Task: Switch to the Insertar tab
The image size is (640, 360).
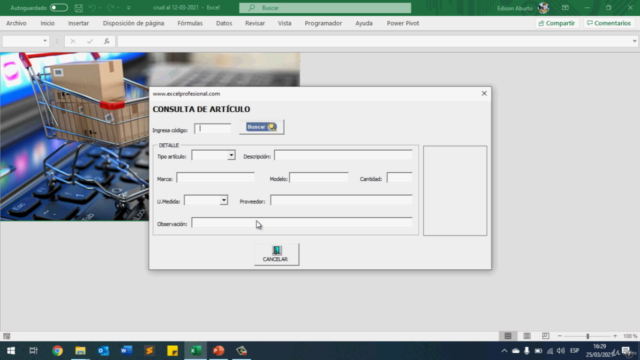Action: [78, 23]
